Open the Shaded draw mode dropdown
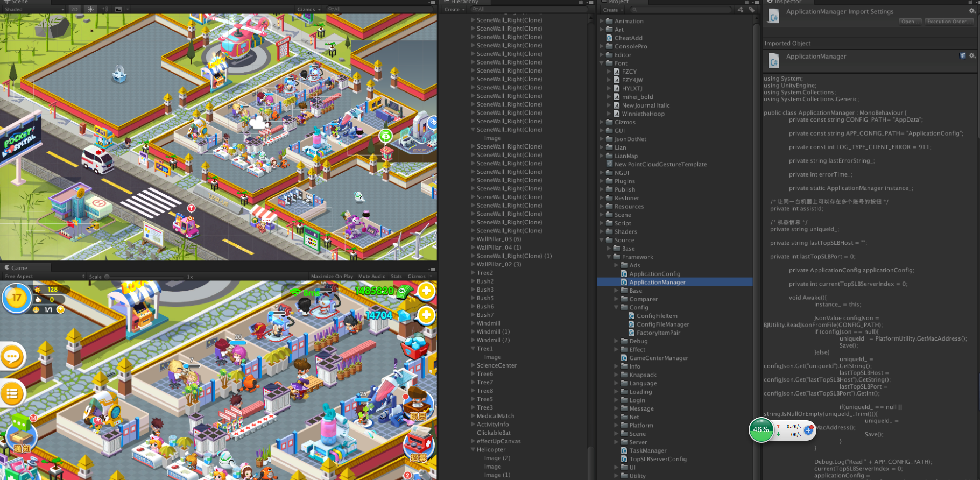This screenshot has width=980, height=480. pos(34,9)
